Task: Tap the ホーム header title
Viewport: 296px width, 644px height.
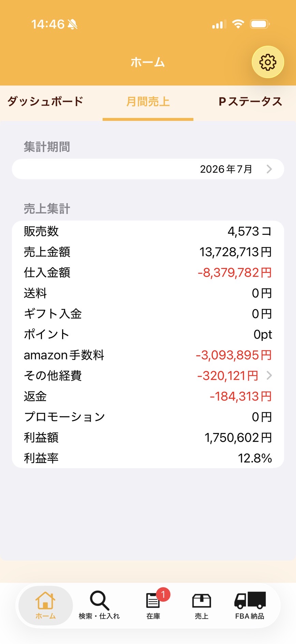Action: (148, 62)
